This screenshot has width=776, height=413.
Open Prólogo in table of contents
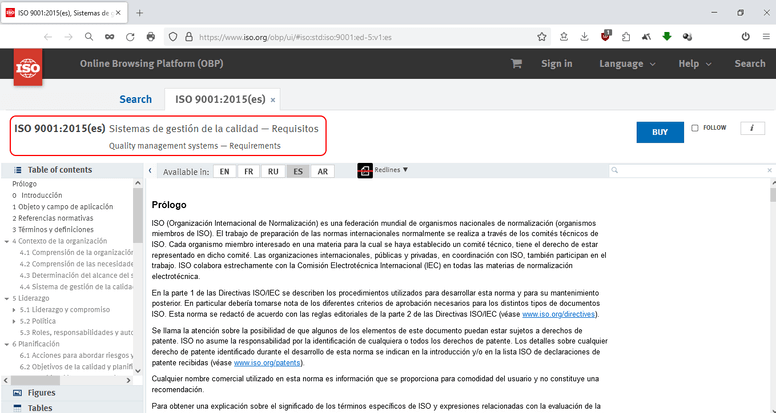(x=24, y=184)
